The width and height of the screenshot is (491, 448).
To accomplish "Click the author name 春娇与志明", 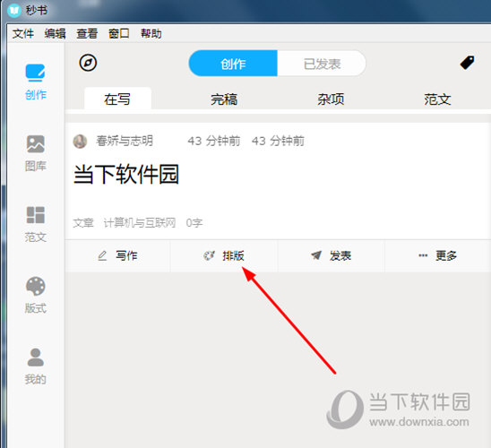I will click(x=125, y=141).
